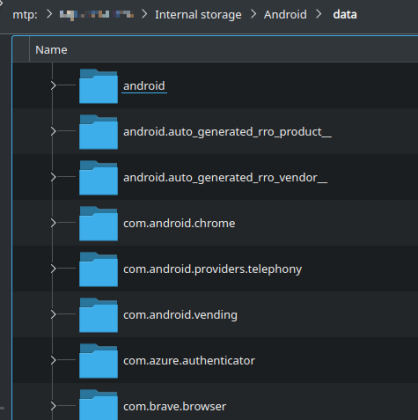
Task: Click the android folder icon
Action: (98, 86)
